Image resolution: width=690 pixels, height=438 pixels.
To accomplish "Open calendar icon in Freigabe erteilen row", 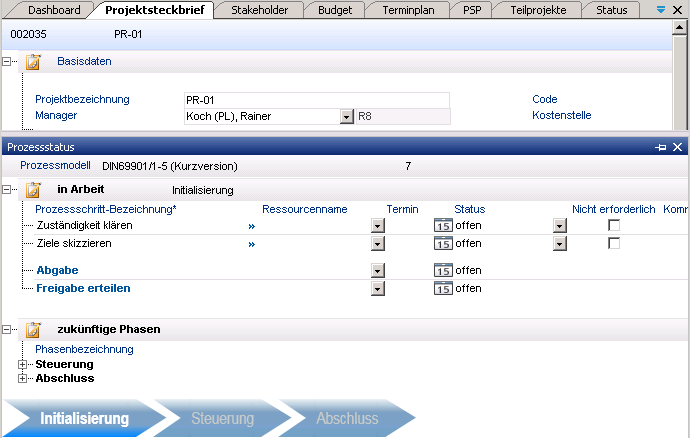I will click(443, 288).
